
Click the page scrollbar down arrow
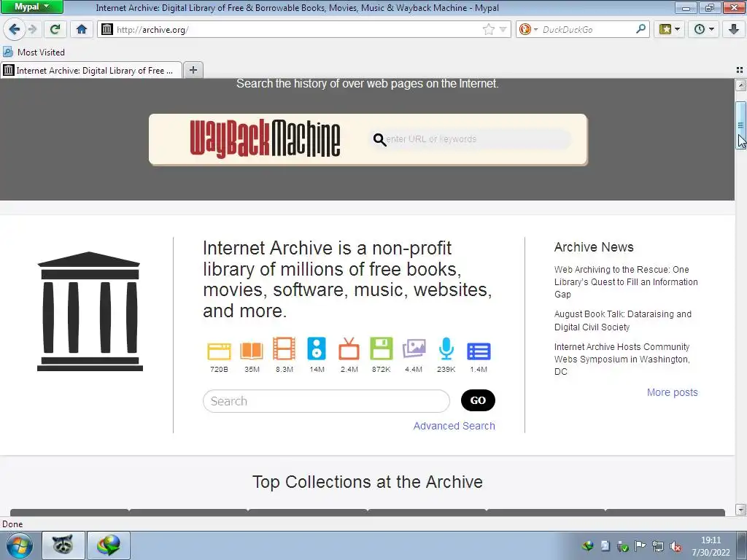[740, 510]
